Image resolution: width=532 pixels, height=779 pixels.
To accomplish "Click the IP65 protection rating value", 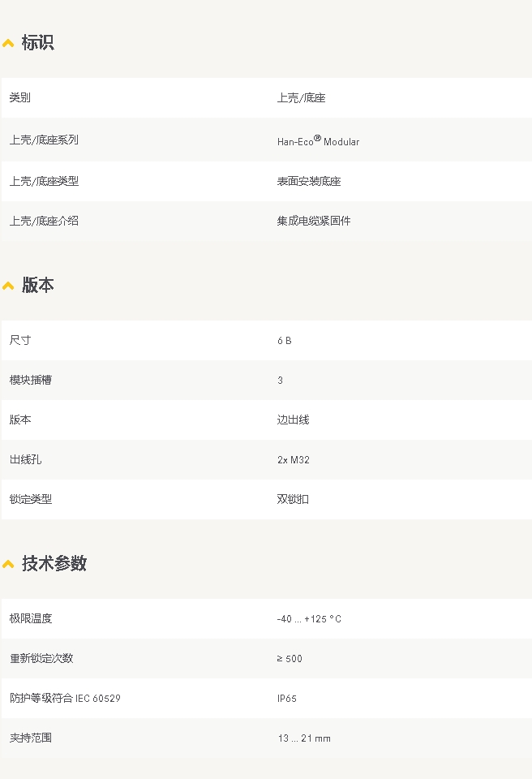I will coord(287,699).
